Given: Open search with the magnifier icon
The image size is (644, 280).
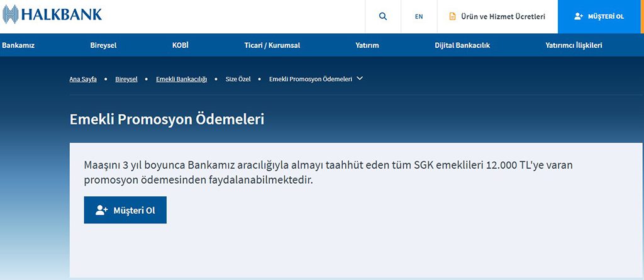Looking at the screenshot, I should [383, 16].
